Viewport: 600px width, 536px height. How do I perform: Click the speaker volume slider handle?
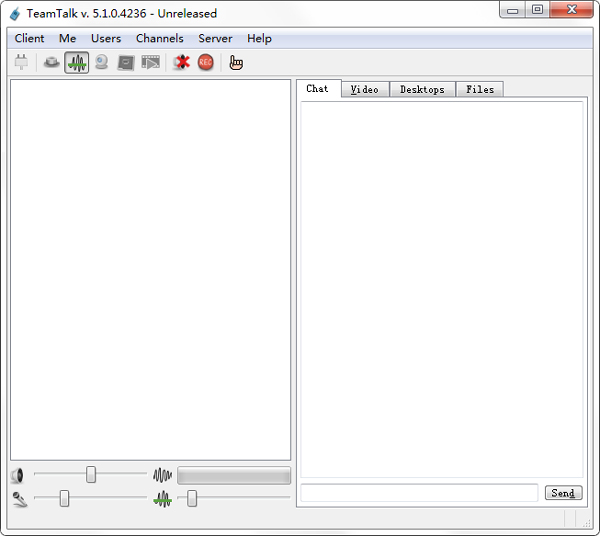point(91,475)
